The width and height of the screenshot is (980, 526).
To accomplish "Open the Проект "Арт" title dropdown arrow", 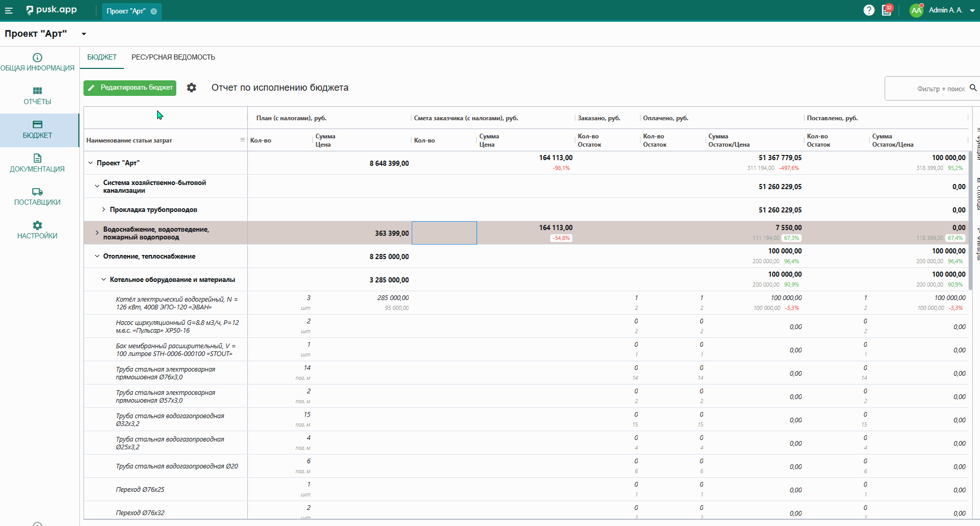I will tap(83, 34).
